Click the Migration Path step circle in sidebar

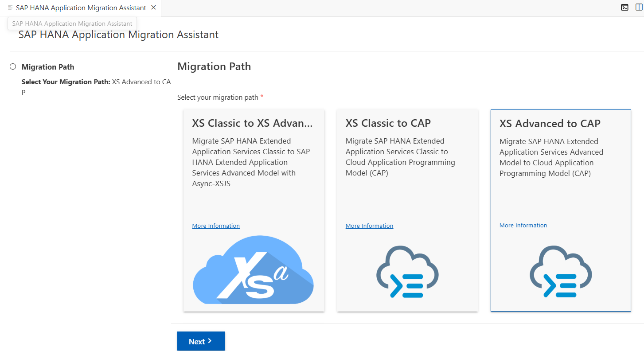point(13,66)
